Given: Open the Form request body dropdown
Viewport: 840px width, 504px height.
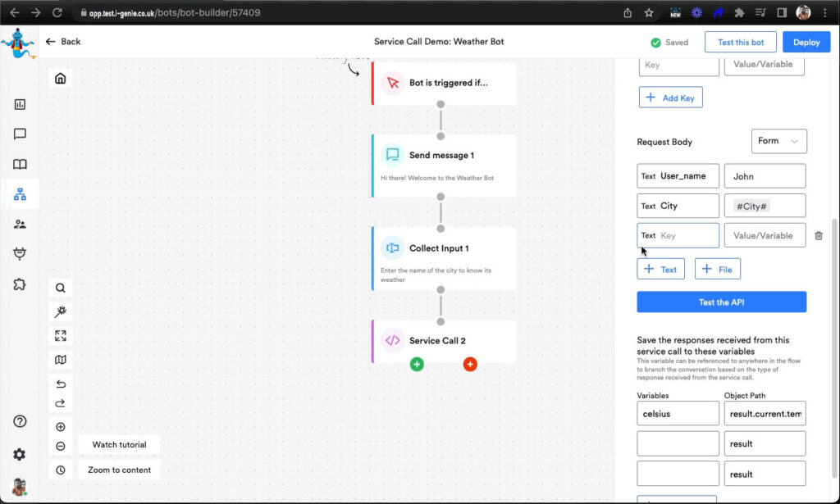Looking at the screenshot, I should [x=778, y=141].
